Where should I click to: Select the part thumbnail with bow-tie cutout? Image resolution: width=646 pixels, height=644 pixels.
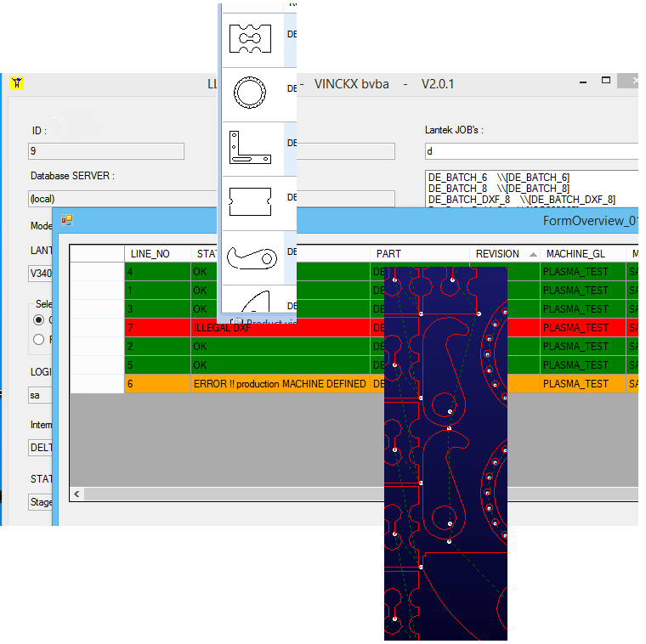click(x=250, y=37)
